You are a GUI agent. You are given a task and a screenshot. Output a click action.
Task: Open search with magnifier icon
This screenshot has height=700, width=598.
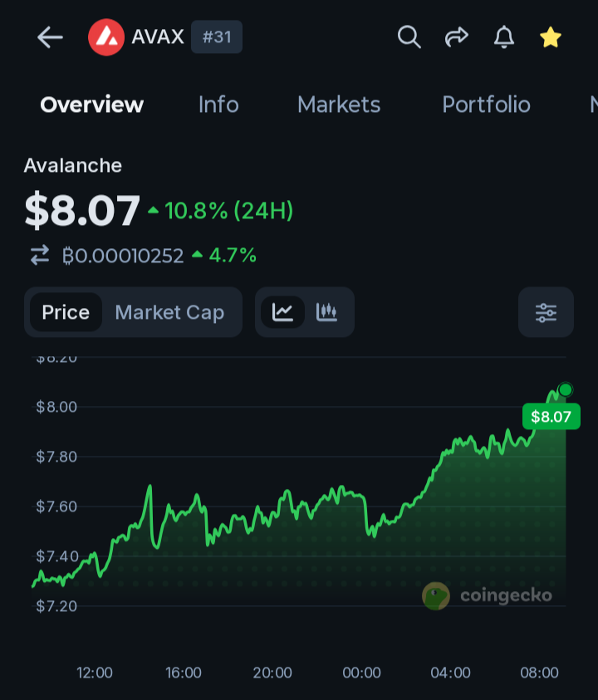[x=409, y=37]
